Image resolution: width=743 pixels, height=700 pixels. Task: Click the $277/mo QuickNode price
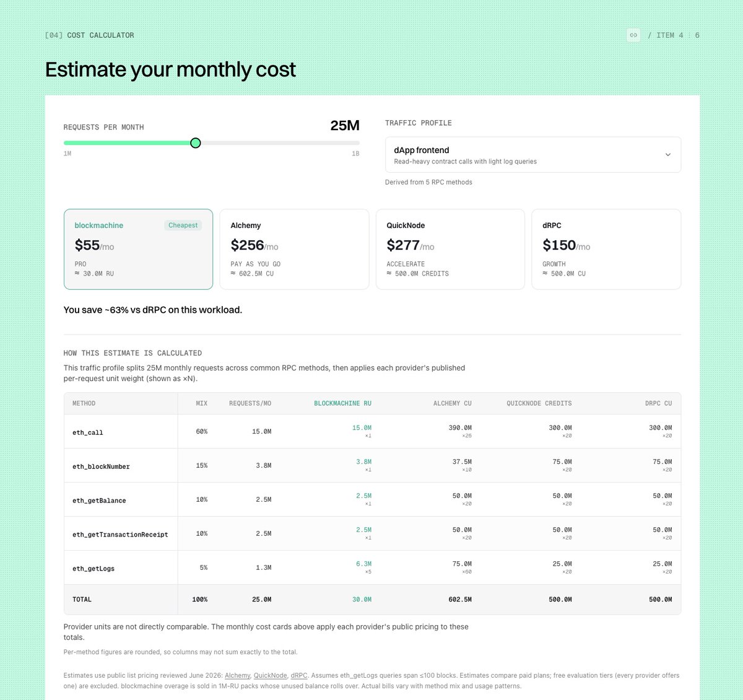[411, 245]
